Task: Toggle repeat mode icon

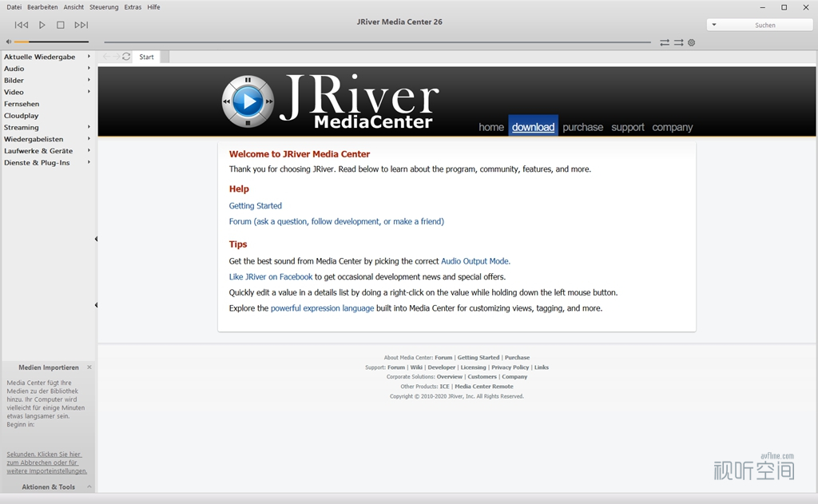Action: tap(665, 43)
